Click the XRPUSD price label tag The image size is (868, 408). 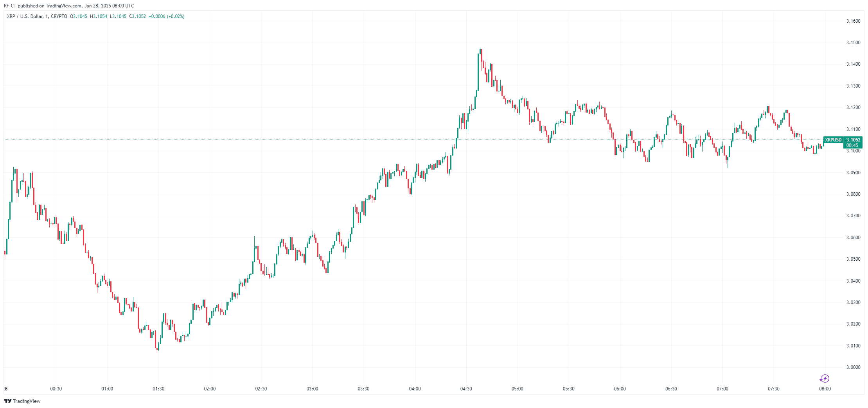833,140
